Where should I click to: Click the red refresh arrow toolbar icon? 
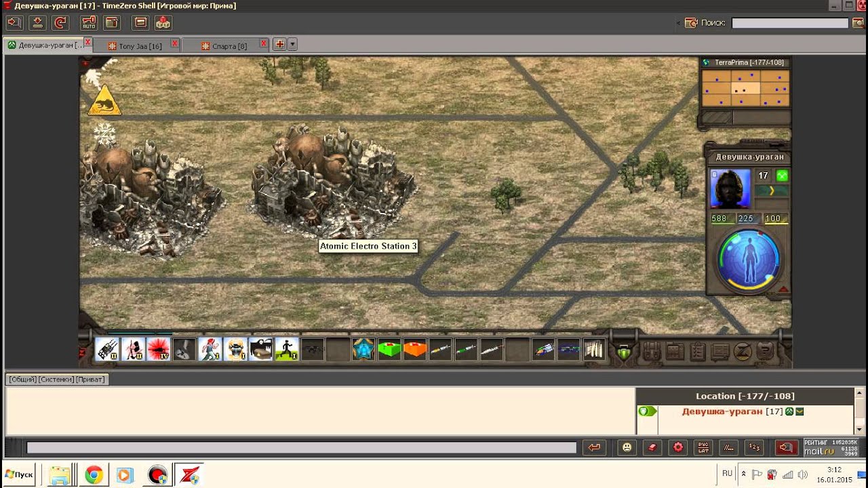(x=60, y=22)
